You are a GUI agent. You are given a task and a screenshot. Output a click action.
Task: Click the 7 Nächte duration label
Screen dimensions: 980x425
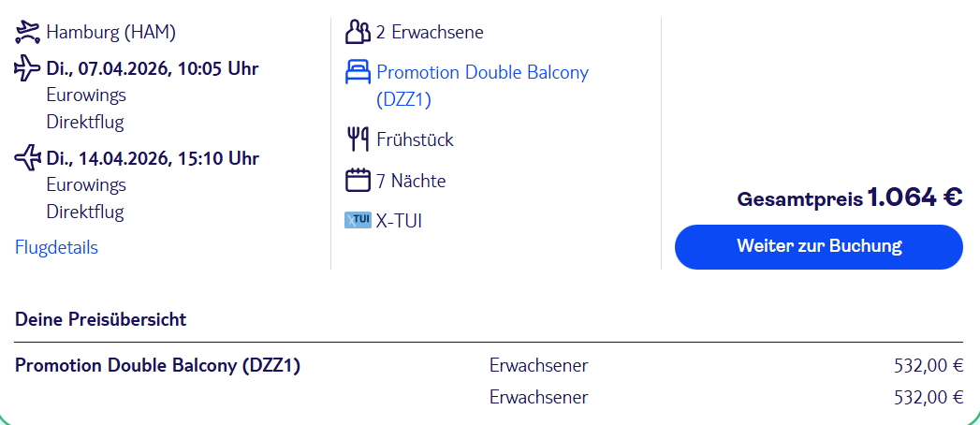(x=411, y=181)
